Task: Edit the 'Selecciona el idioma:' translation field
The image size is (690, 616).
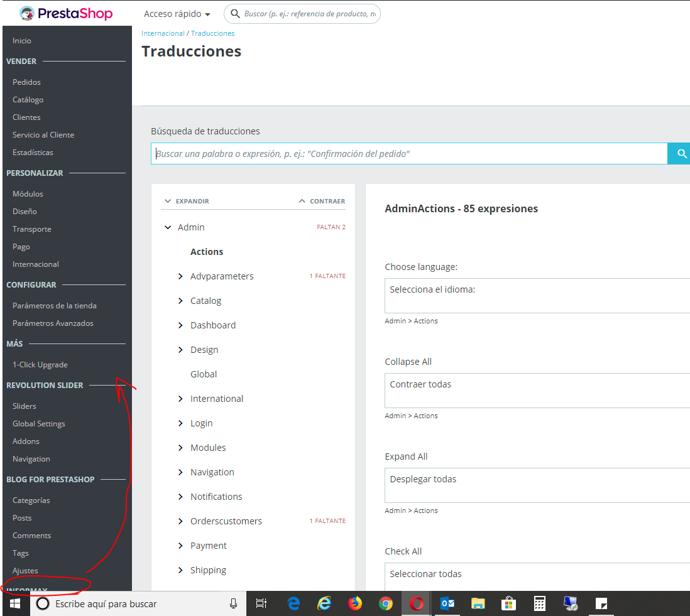Action: 537,296
